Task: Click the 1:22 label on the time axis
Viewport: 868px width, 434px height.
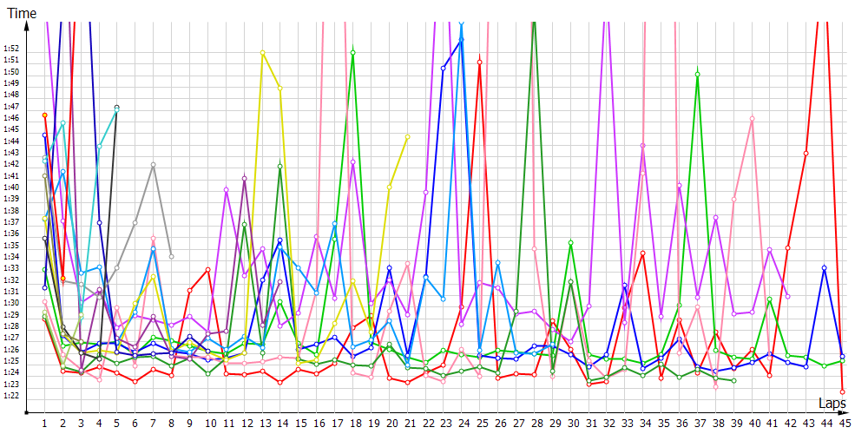Action: 12,396
